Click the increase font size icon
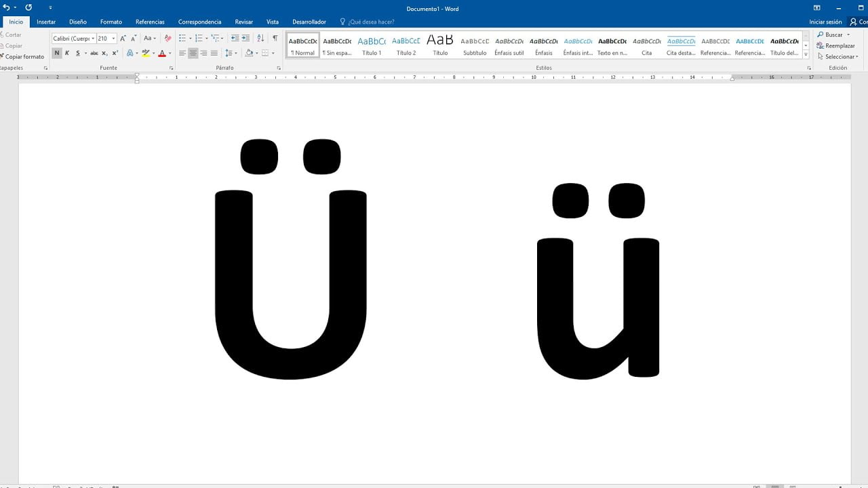Image resolution: width=868 pixels, height=488 pixels. (123, 39)
